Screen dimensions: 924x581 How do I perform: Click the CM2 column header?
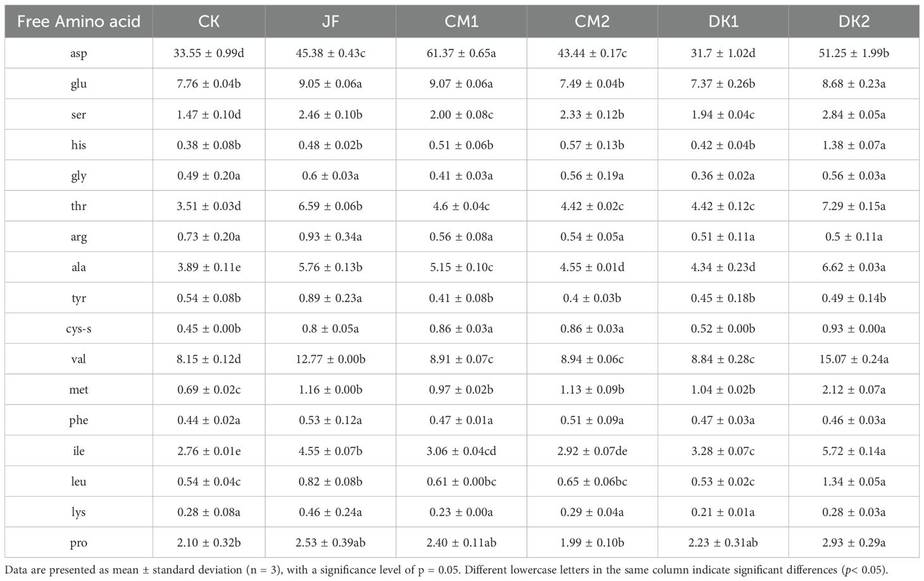click(x=592, y=22)
